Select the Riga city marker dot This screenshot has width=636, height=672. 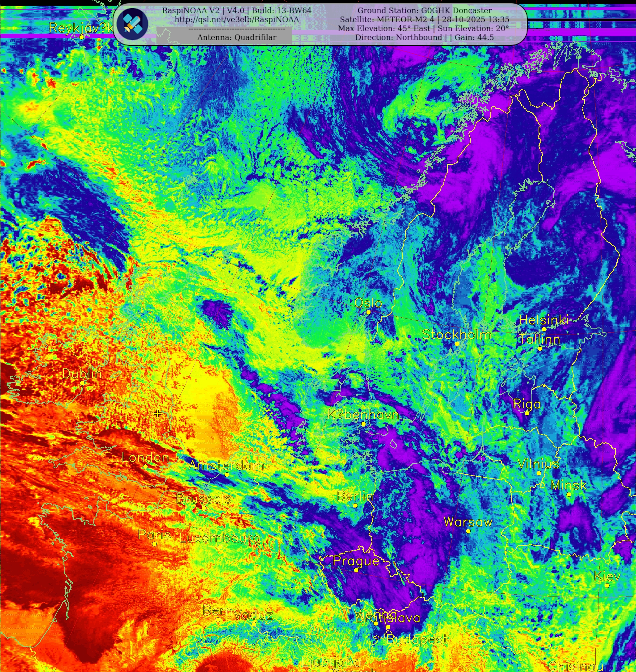tap(527, 413)
